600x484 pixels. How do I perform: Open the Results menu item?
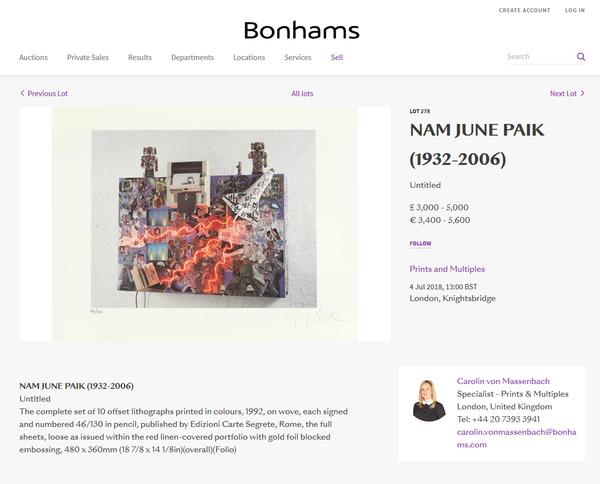pyautogui.click(x=140, y=57)
